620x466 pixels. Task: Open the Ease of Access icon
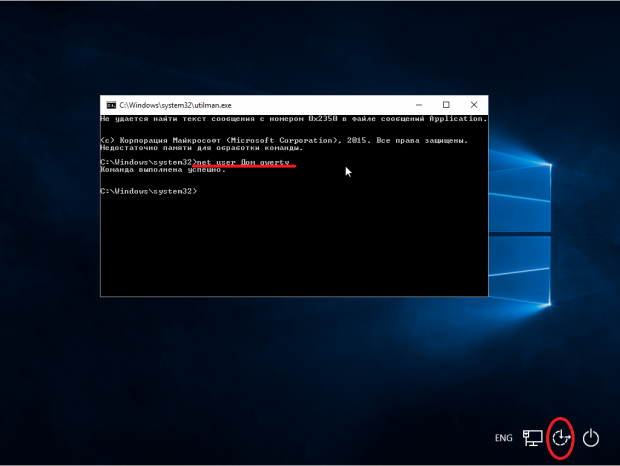pyautogui.click(x=561, y=438)
